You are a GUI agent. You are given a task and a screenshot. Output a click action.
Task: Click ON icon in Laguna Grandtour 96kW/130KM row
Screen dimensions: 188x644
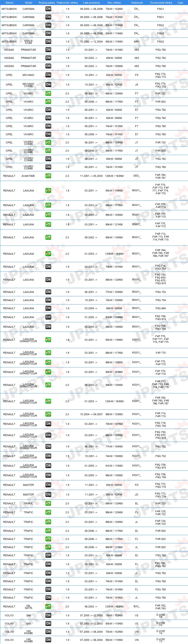click(x=48, y=475)
